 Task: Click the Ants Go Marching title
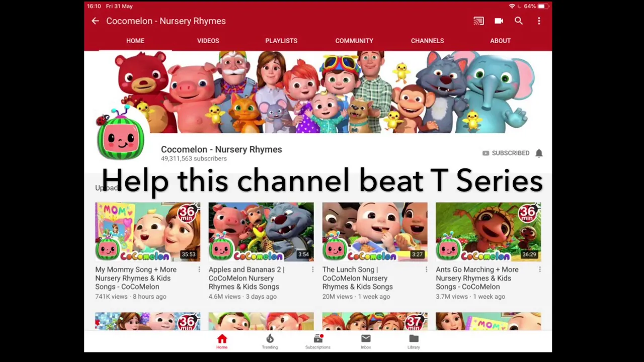click(x=477, y=278)
